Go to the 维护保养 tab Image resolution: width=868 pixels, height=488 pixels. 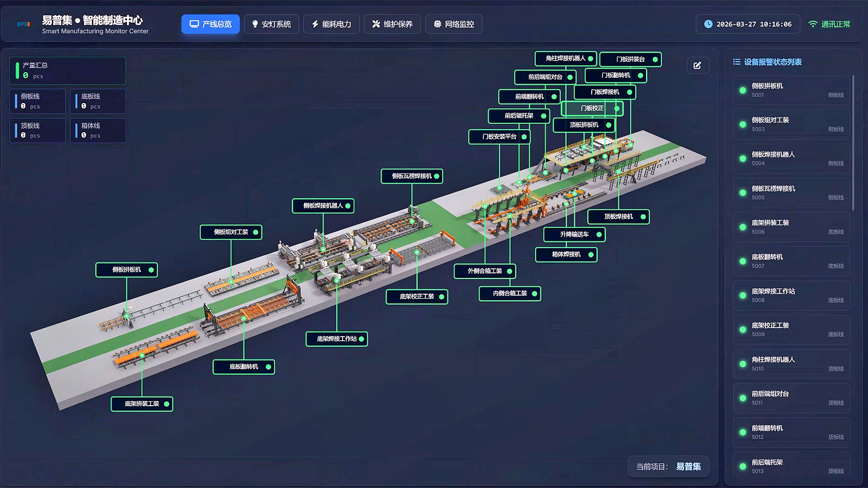click(392, 24)
